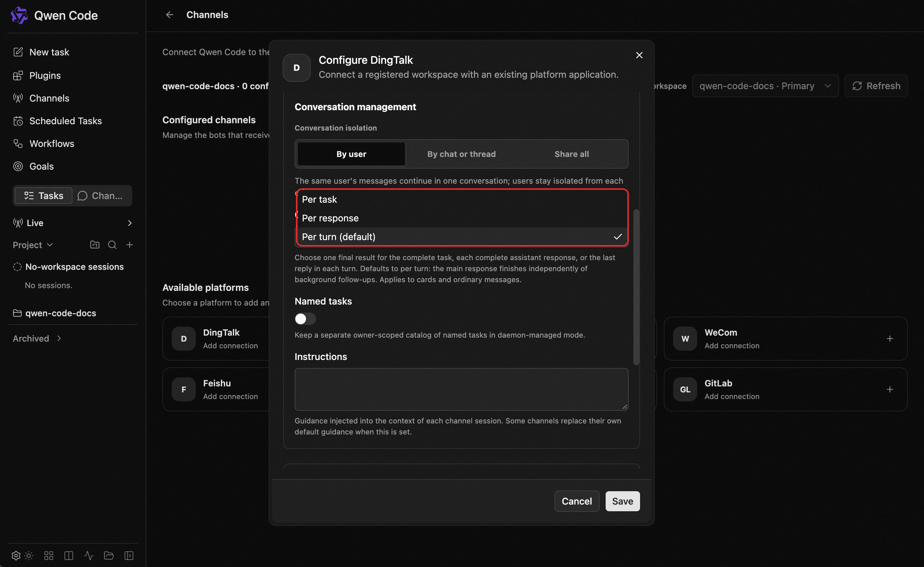Image resolution: width=924 pixels, height=567 pixels.
Task: Select Share all conversation isolation
Action: point(571,154)
